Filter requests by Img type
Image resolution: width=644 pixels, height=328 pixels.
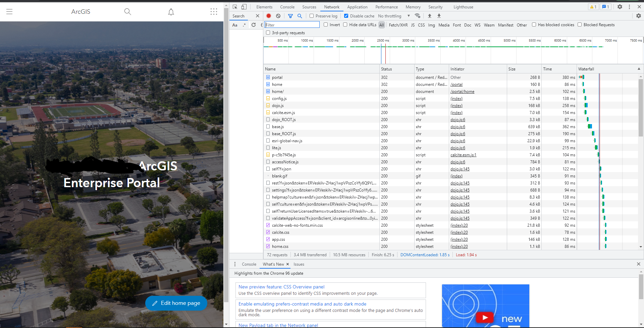coord(431,25)
